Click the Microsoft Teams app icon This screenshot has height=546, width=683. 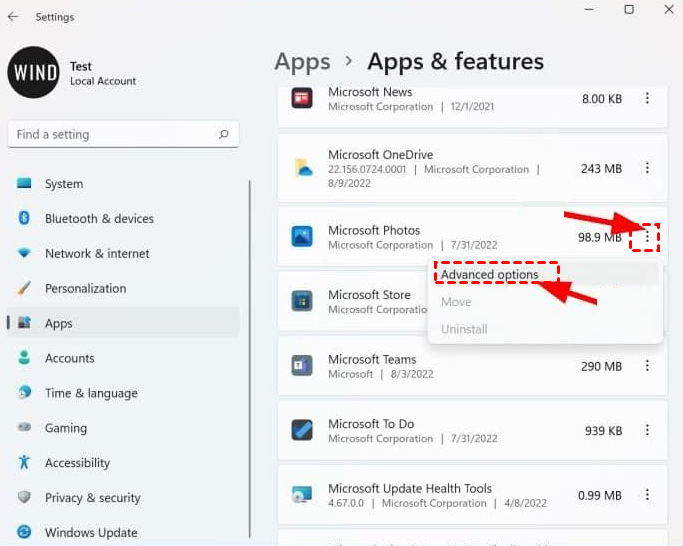302,366
